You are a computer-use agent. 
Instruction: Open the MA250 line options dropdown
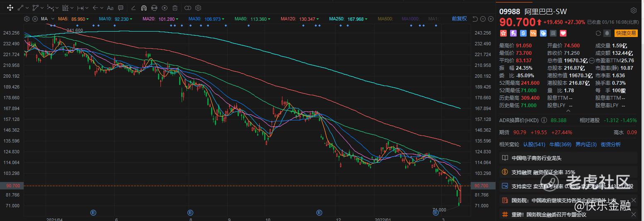[x=367, y=19]
